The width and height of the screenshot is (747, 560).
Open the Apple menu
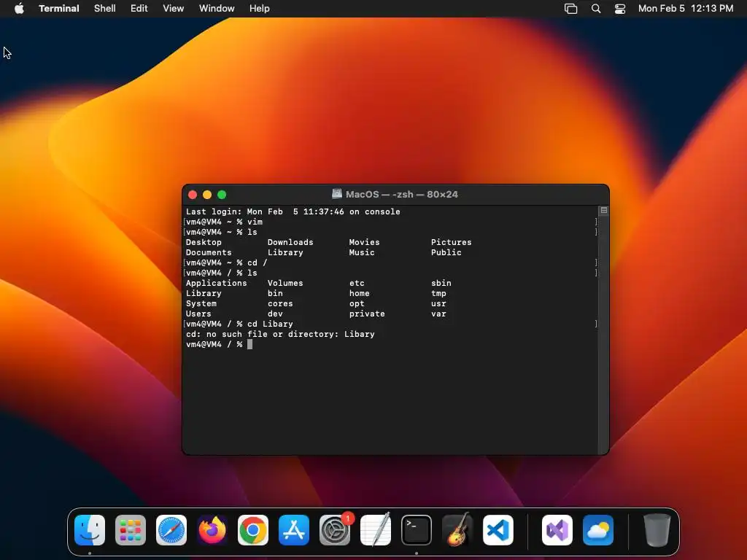[x=19, y=8]
